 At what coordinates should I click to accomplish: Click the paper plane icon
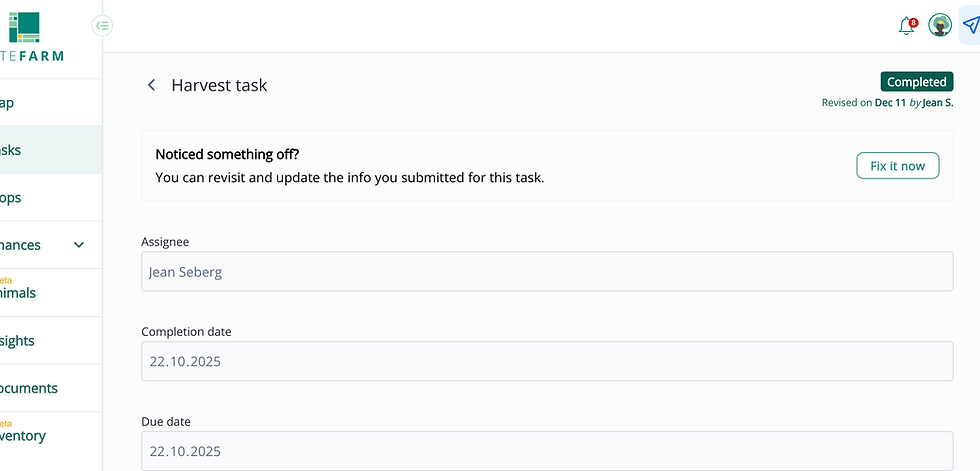click(x=969, y=26)
